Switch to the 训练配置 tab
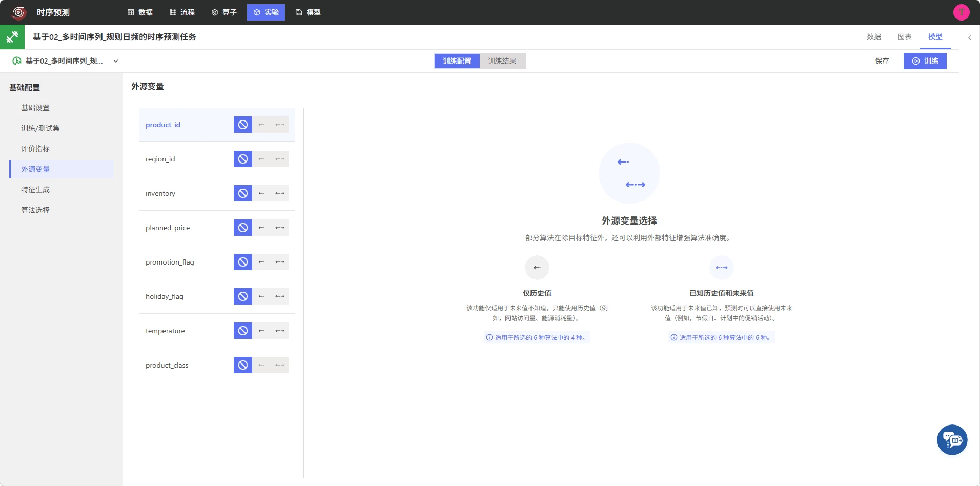This screenshot has height=486, width=980. (457, 61)
